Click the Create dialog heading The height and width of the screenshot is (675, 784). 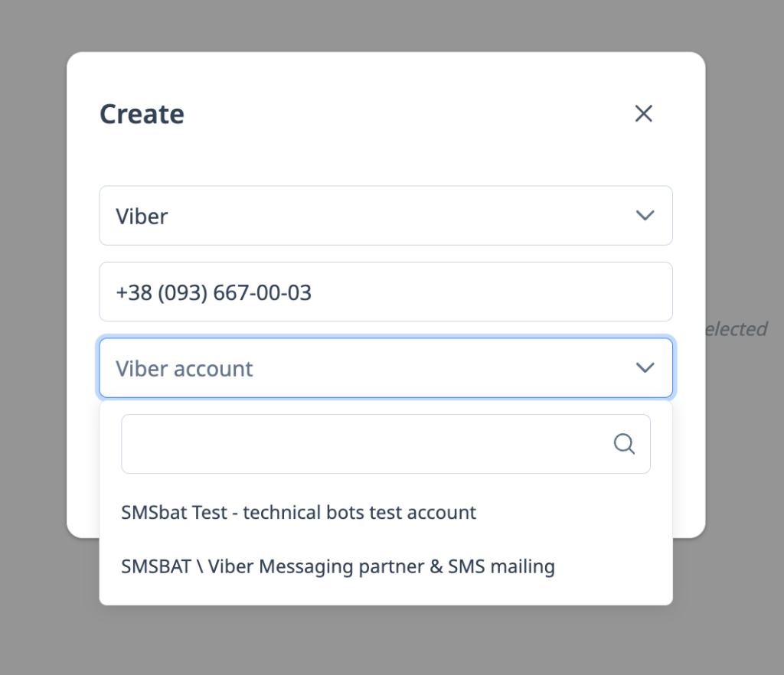coord(142,114)
